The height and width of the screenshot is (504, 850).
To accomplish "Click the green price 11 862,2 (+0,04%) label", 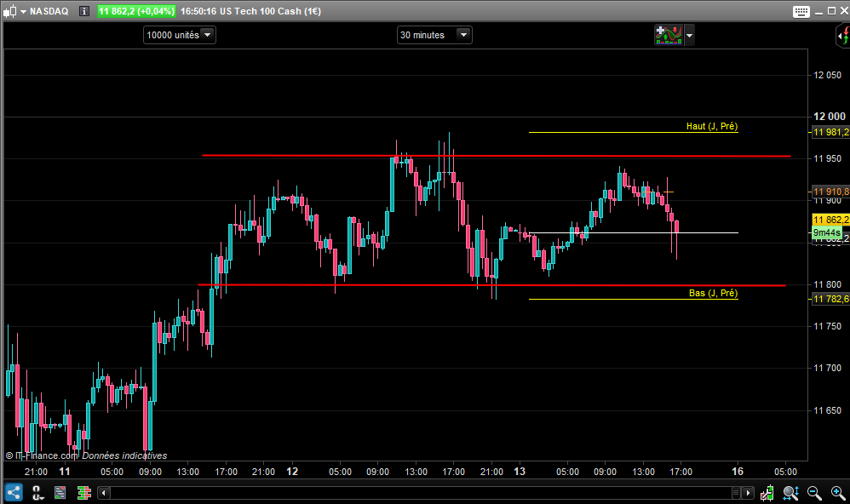I will coord(136,11).
